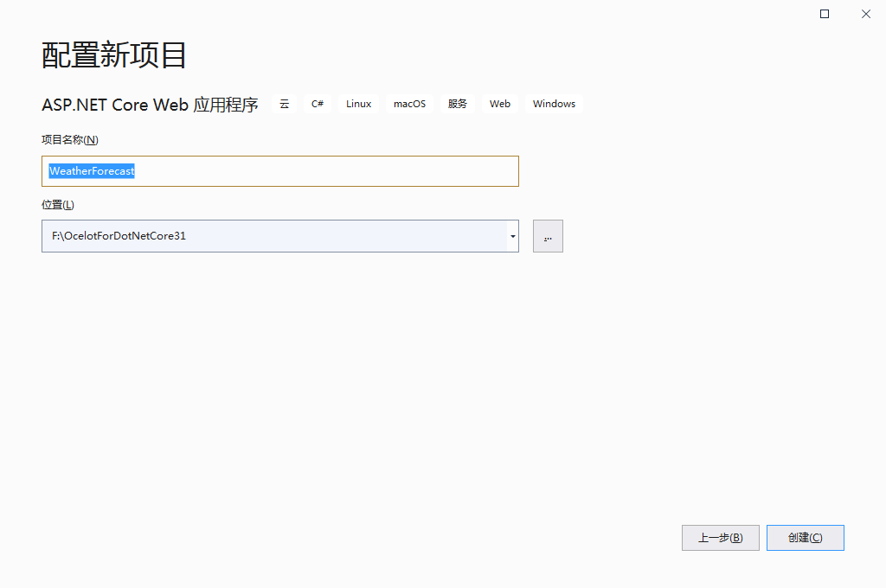The height and width of the screenshot is (588, 886).
Task: Browse for location with the ... button
Action: (x=548, y=236)
